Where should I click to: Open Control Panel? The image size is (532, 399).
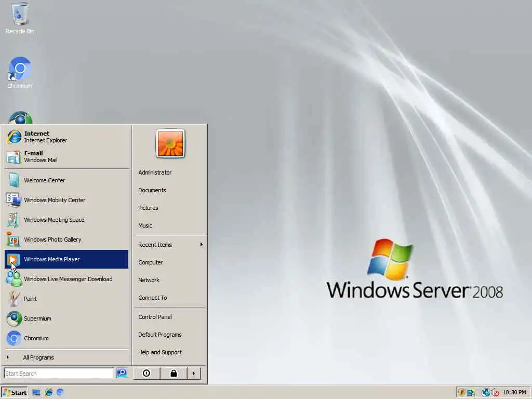155,317
